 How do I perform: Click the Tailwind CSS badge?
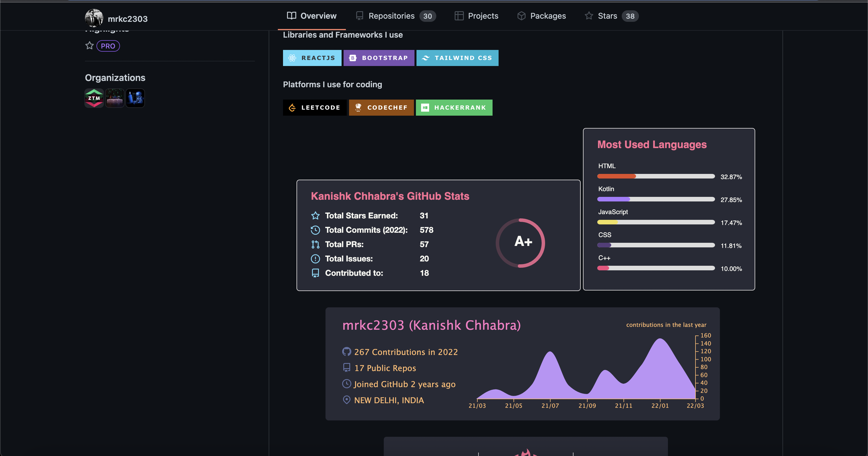point(457,58)
